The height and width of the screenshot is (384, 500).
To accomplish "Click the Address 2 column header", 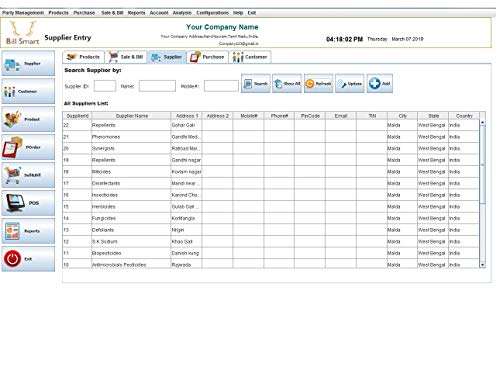I will [217, 116].
